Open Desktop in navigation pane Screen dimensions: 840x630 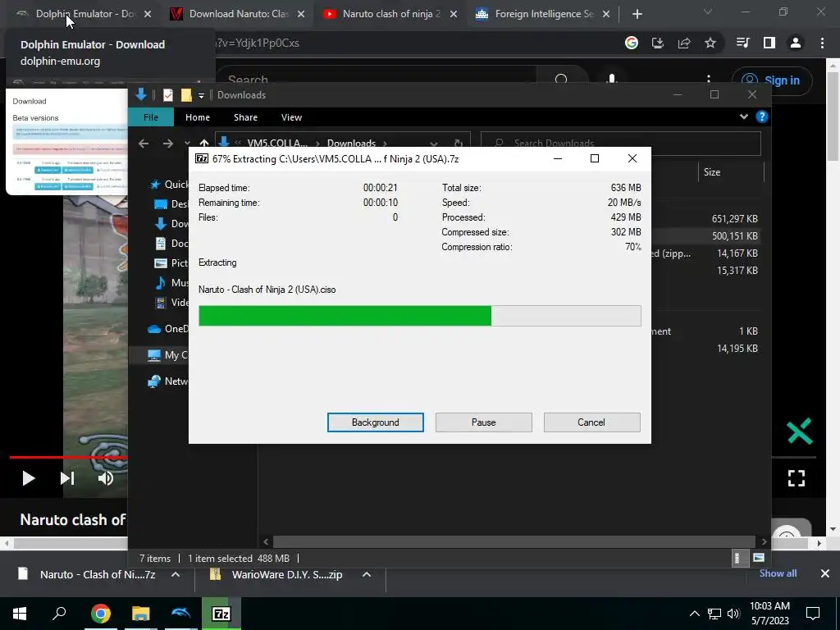coord(171,204)
